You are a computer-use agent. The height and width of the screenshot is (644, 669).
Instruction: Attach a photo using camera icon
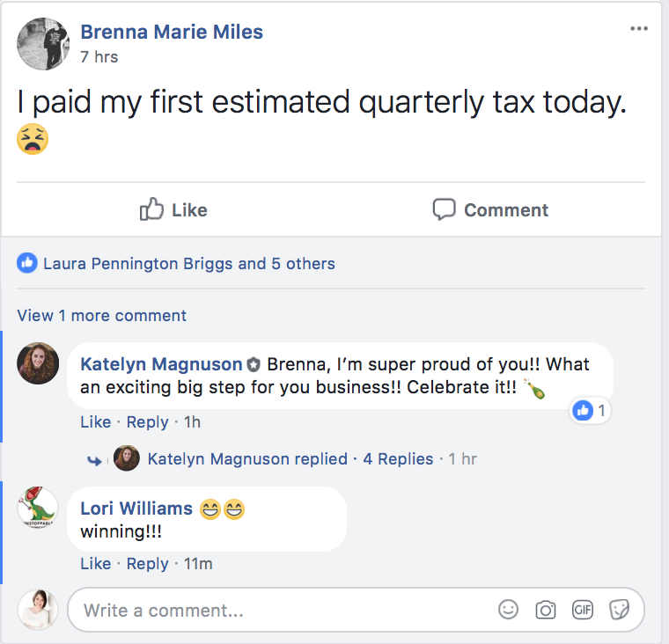click(546, 610)
